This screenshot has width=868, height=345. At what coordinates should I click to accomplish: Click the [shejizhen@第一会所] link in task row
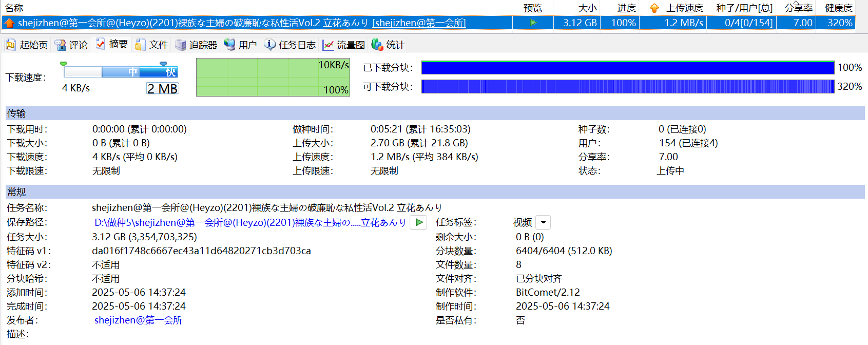click(419, 23)
